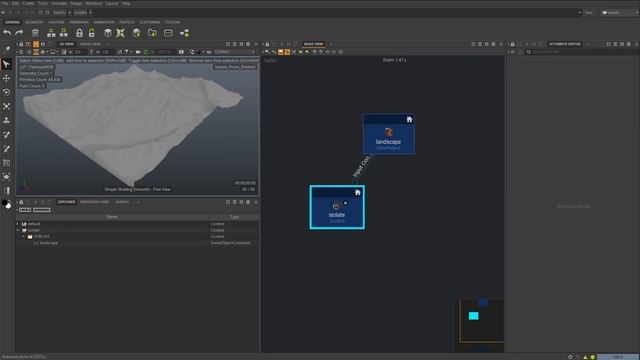Switch to the Hierarchy View tab
This screenshot has width=640, height=360.
(x=94, y=202)
